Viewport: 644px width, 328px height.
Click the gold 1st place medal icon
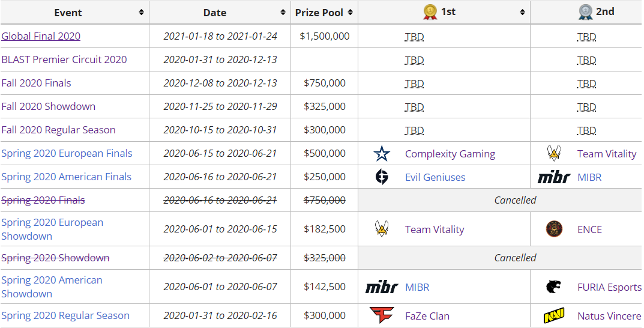(x=430, y=12)
